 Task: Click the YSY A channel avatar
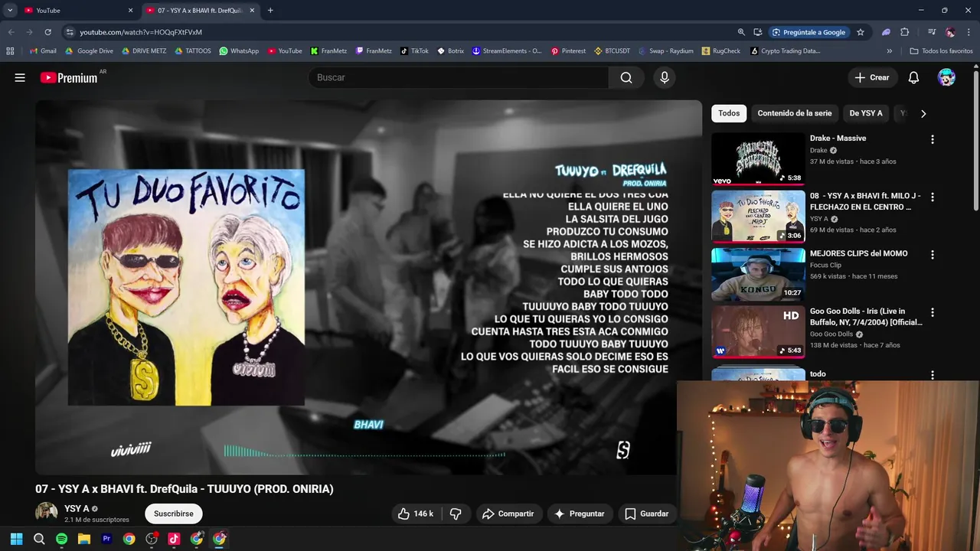[x=46, y=514]
